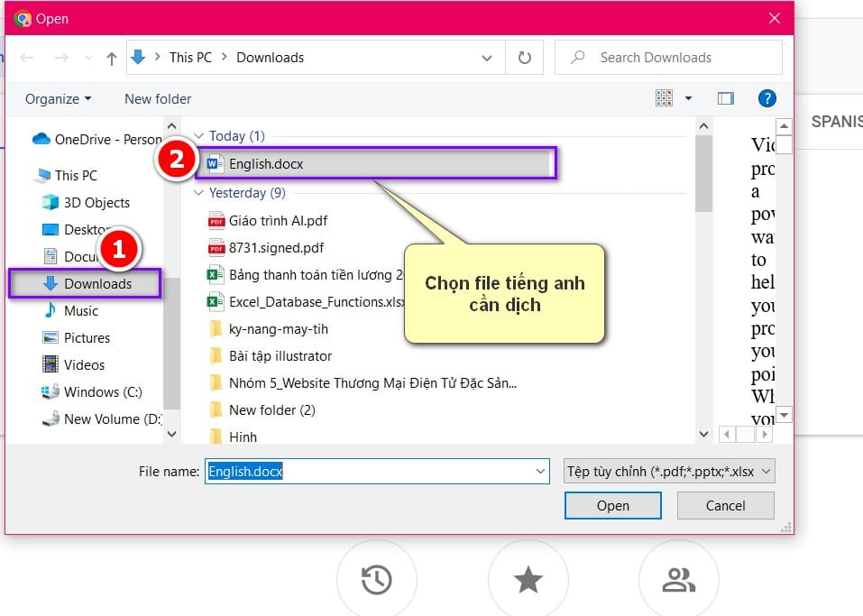Viewport: 863px width, 616px height.
Task: Select Giáo trình AI.pdf
Action: pyautogui.click(x=268, y=221)
